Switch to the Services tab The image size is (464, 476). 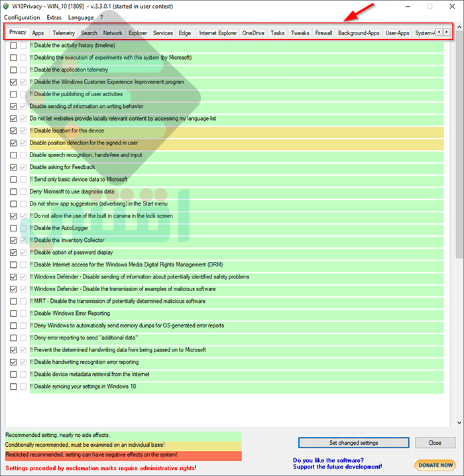tap(162, 33)
